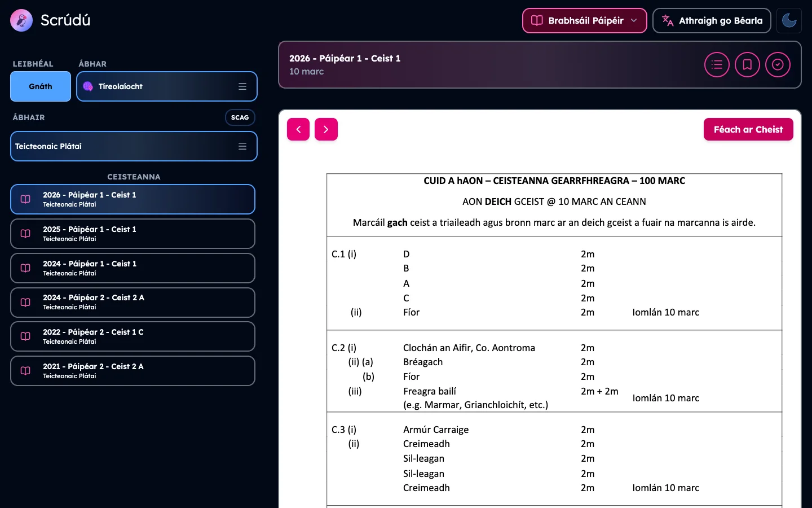Image resolution: width=812 pixels, height=508 pixels.
Task: Click the Féach ar Cheist button
Action: [748, 129]
